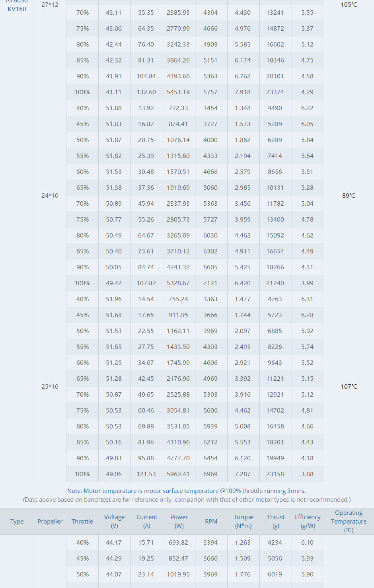This screenshot has height=588, width=374.
Task: Click the Type column header
Action: click(17, 521)
